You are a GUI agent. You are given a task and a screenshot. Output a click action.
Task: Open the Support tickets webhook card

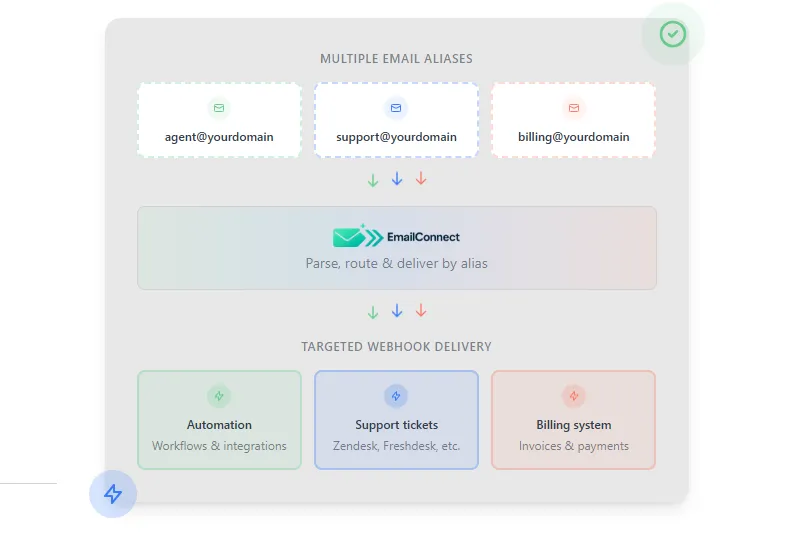[396, 420]
